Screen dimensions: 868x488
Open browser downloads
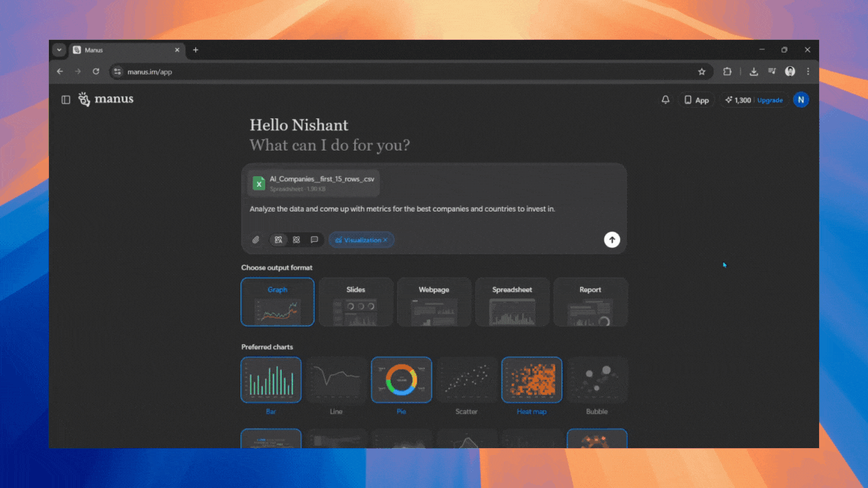tap(753, 72)
